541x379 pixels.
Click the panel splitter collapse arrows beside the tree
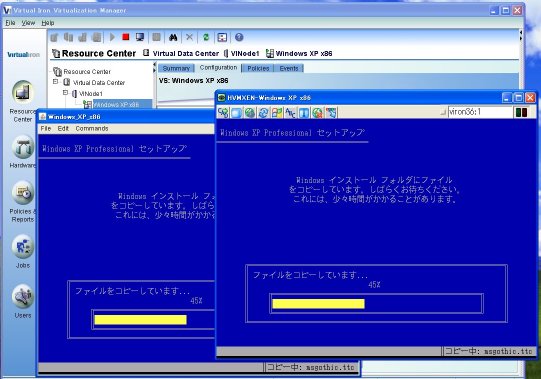point(154,68)
